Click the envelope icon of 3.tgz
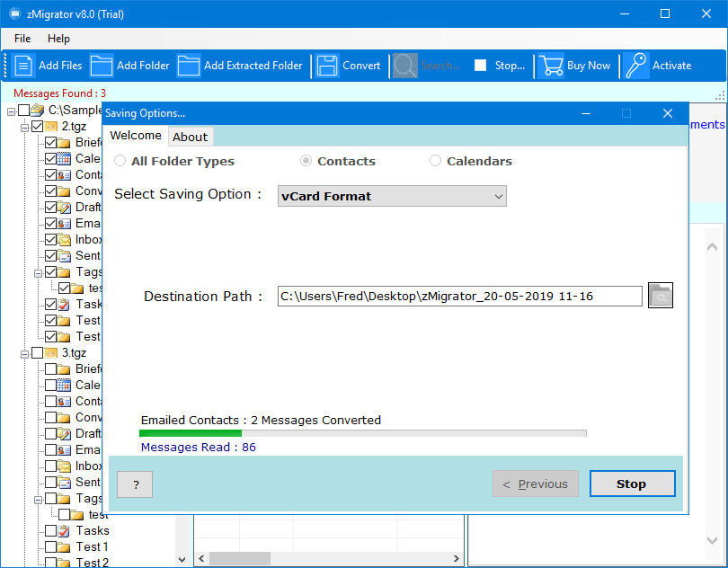The image size is (728, 568). point(50,353)
